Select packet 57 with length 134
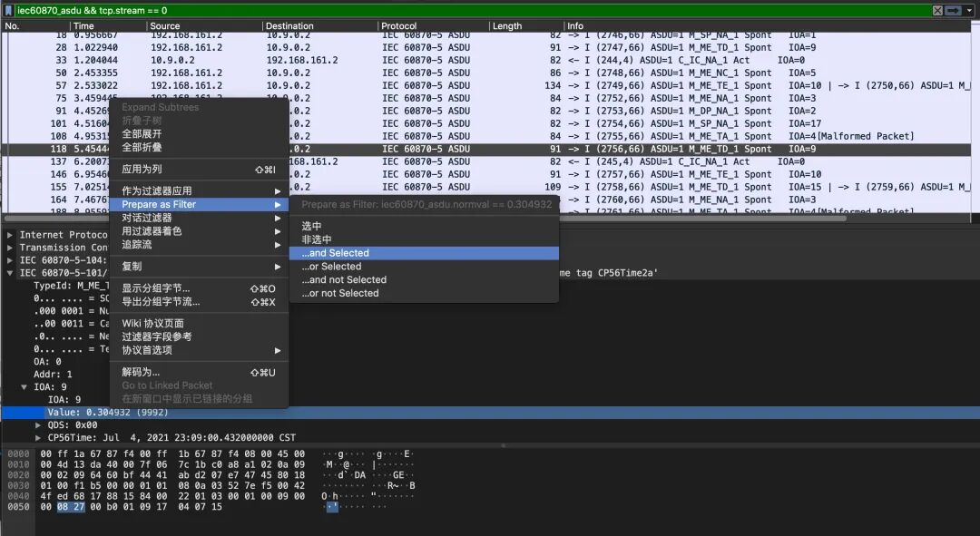This screenshot has width=980, height=536. tap(487, 85)
